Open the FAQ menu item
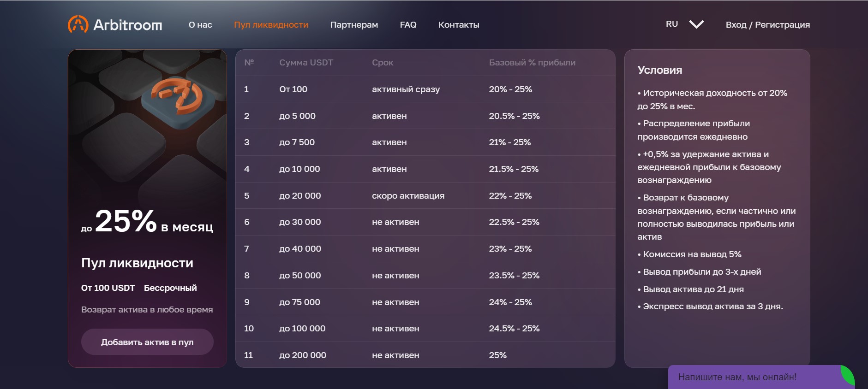 408,25
